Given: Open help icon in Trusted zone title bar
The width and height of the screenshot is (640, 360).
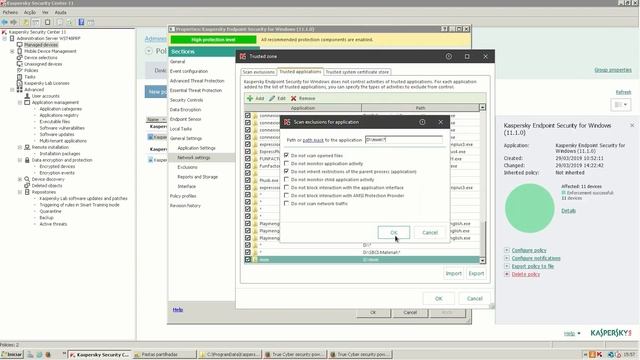Looking at the screenshot, I should pyautogui.click(x=449, y=56).
